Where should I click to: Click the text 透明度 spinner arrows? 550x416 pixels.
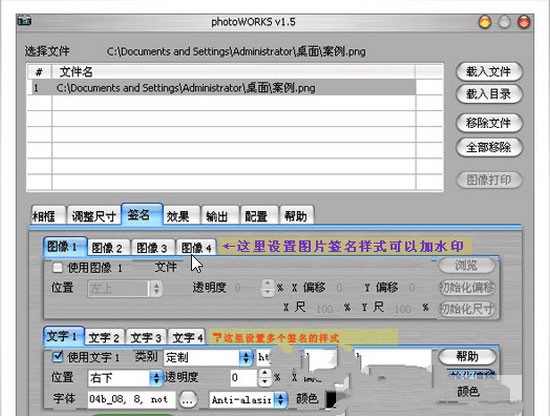(264, 378)
